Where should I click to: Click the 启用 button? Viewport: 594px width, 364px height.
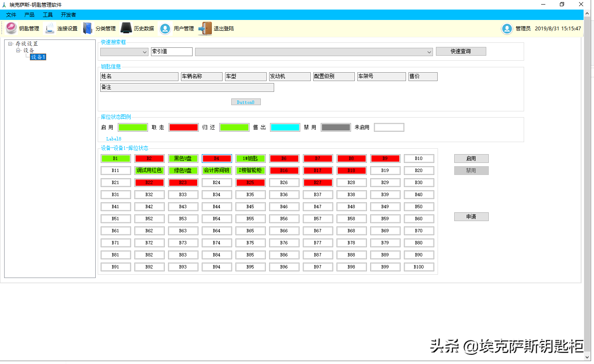[x=471, y=158]
